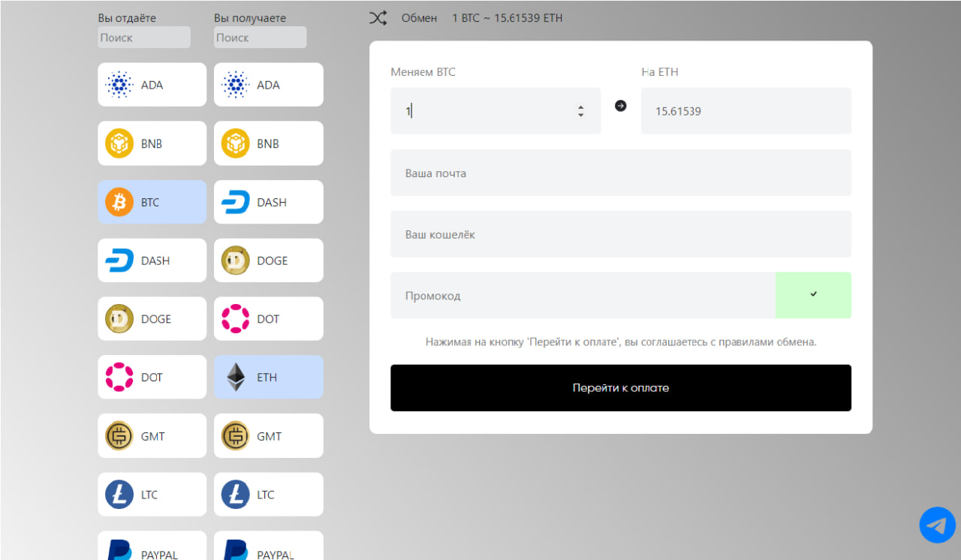Click the 'Вы отдаёте' search box

pos(144,38)
